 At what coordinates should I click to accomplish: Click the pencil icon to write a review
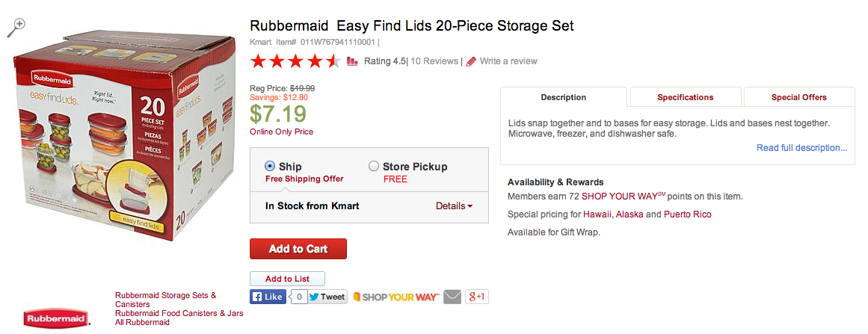pyautogui.click(x=470, y=61)
